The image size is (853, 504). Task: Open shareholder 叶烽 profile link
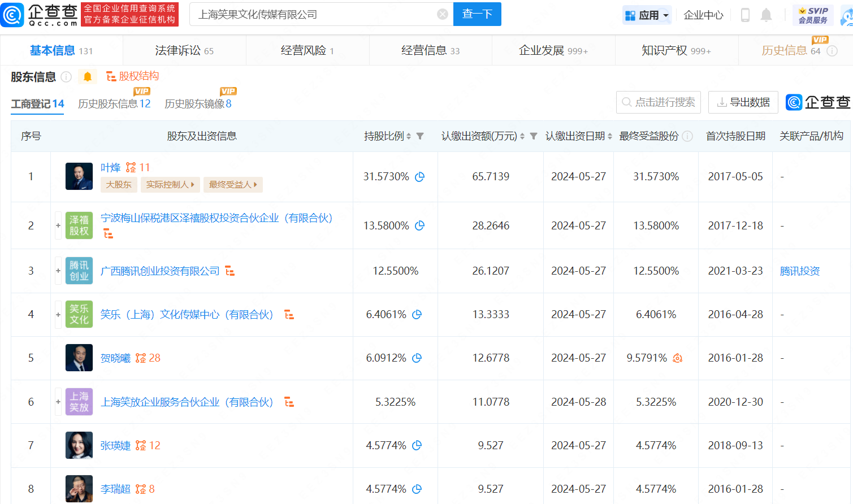[x=110, y=168]
